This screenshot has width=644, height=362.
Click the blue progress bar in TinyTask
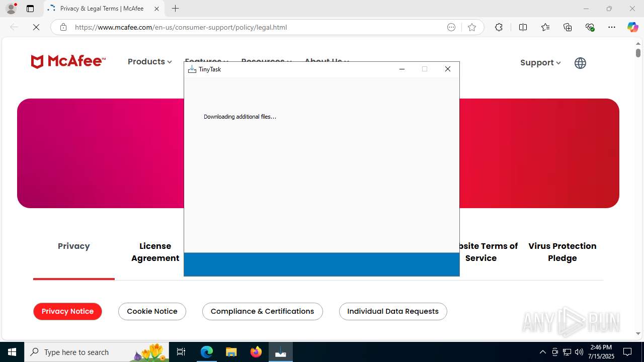coord(321,264)
